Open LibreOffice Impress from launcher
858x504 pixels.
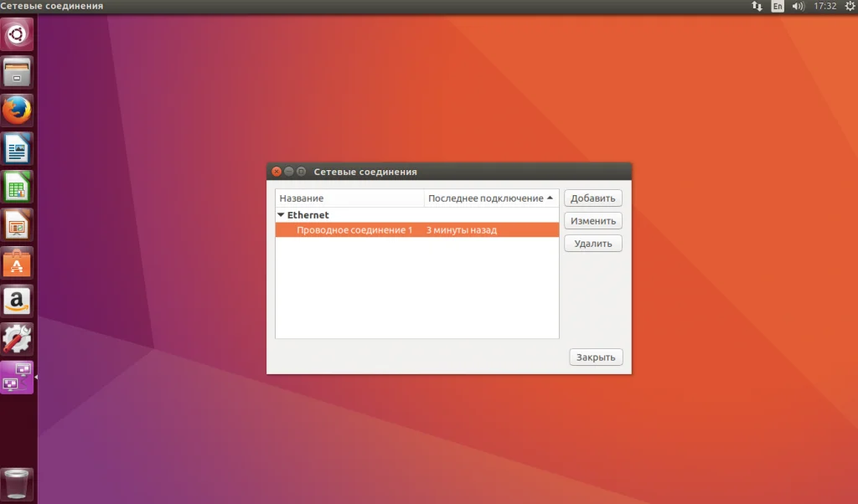point(17,224)
